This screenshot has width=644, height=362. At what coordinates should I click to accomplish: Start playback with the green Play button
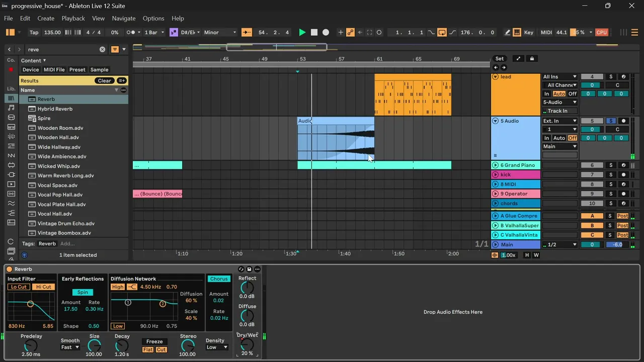coord(302,32)
